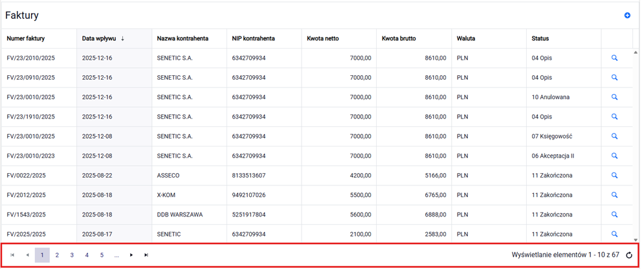Jump to the first page arrow

click(x=12, y=255)
